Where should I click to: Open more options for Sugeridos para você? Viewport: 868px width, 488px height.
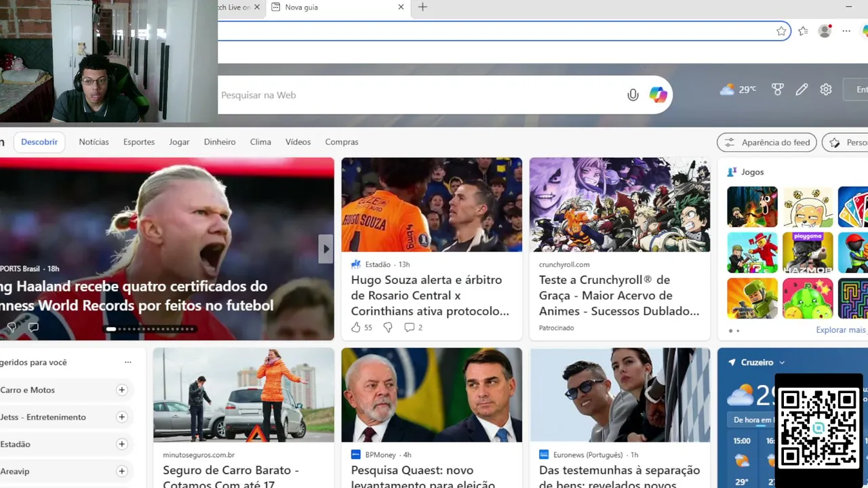[127, 362]
